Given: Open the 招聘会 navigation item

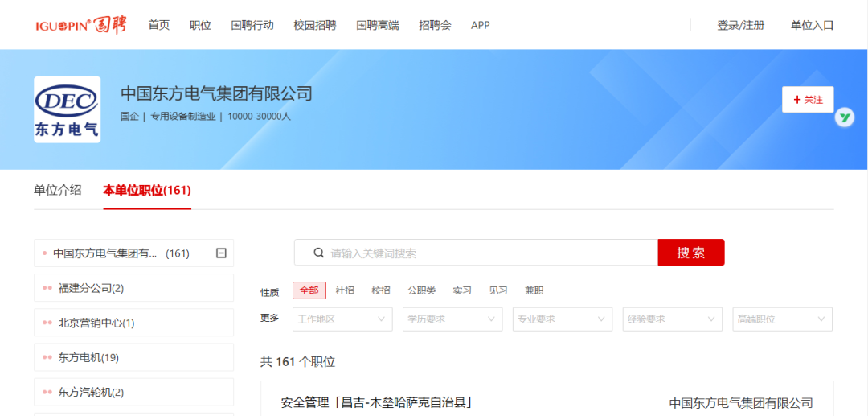Looking at the screenshot, I should (x=435, y=25).
